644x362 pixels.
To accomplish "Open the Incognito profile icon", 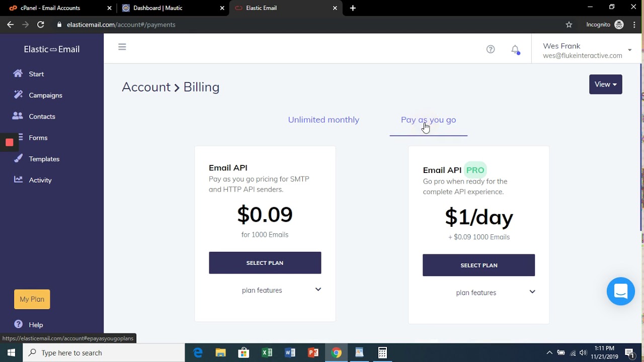I will [x=619, y=25].
